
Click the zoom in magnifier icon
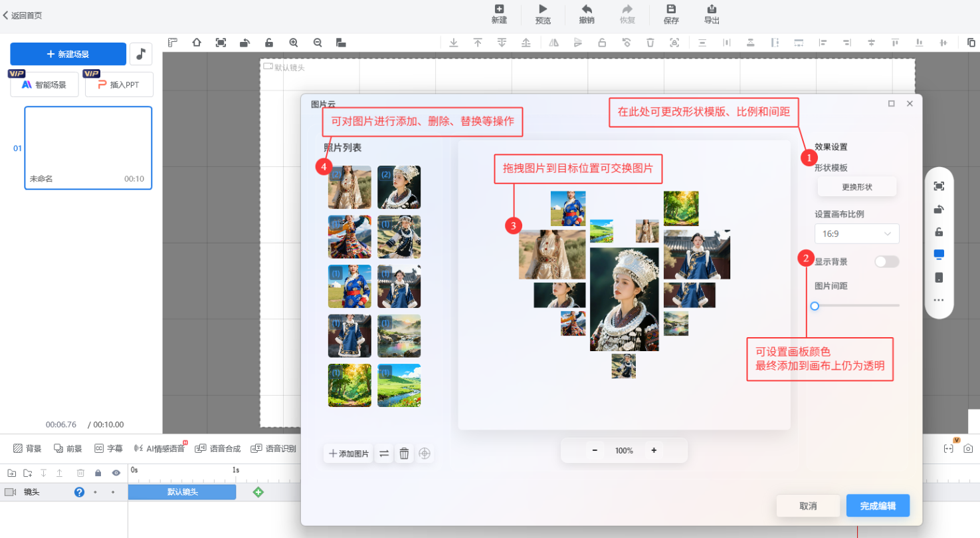pos(294,43)
